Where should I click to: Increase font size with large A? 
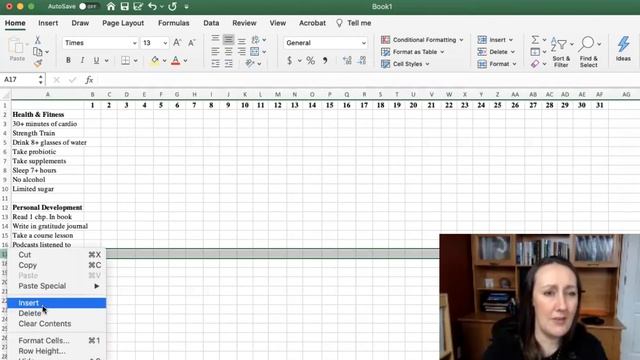177,42
